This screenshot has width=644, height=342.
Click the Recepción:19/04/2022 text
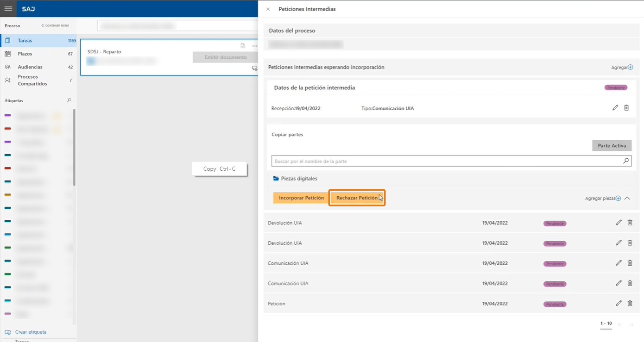296,108
